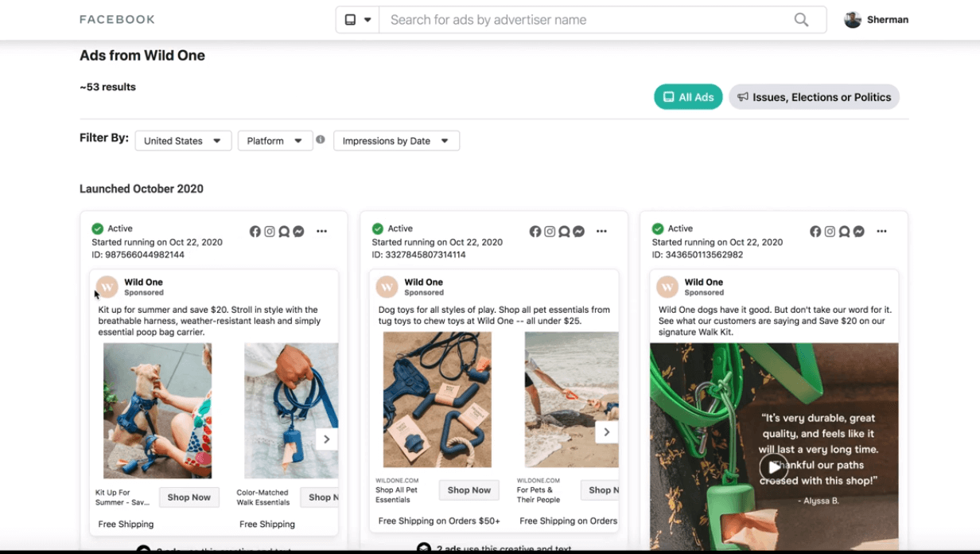Click Messenger platform icon on third ad
Screen dimensions: 980x554
tap(859, 232)
